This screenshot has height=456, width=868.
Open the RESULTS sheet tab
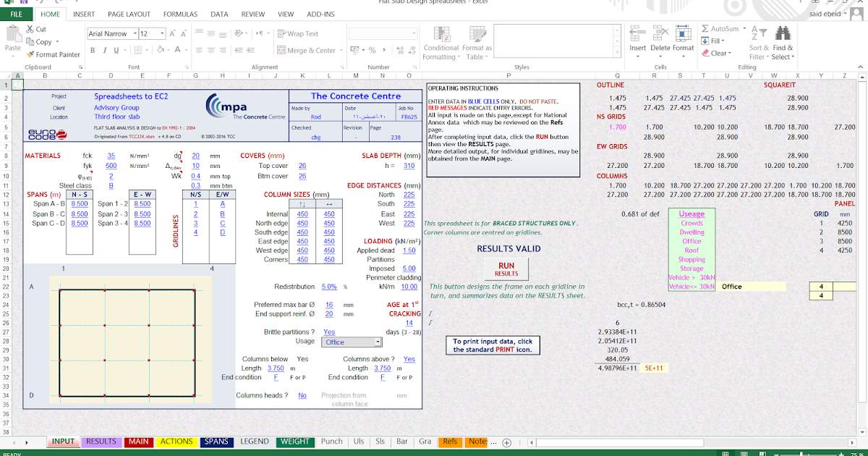pyautogui.click(x=101, y=442)
